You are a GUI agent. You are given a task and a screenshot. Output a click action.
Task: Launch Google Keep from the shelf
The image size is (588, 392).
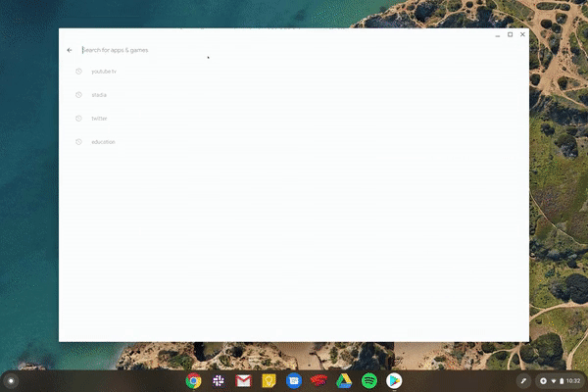(269, 380)
